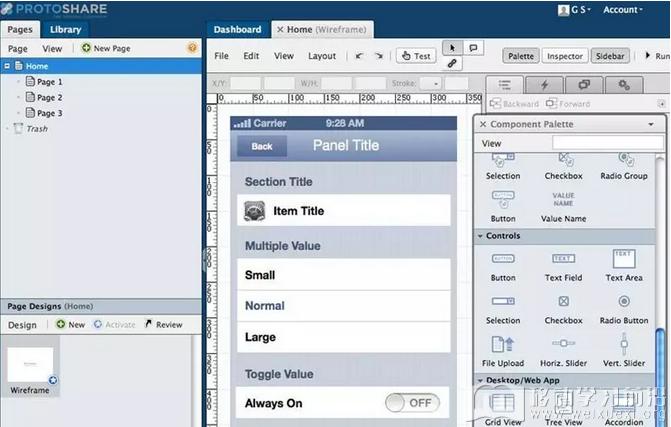This screenshot has height=427, width=671.
Task: Pick the Controls Checkbox component
Action: (563, 309)
